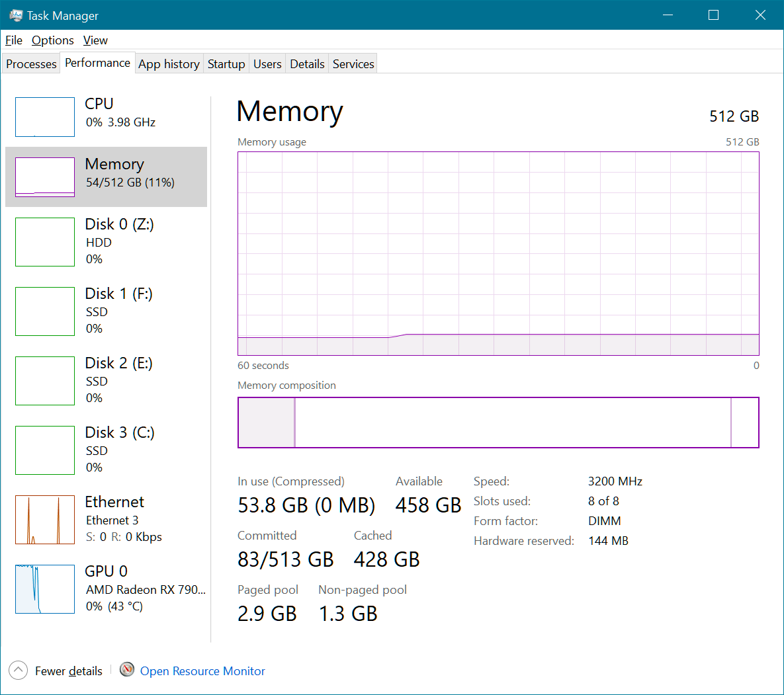Open the Ethernet 3 network graph
This screenshot has width=784, height=695.
click(x=44, y=520)
